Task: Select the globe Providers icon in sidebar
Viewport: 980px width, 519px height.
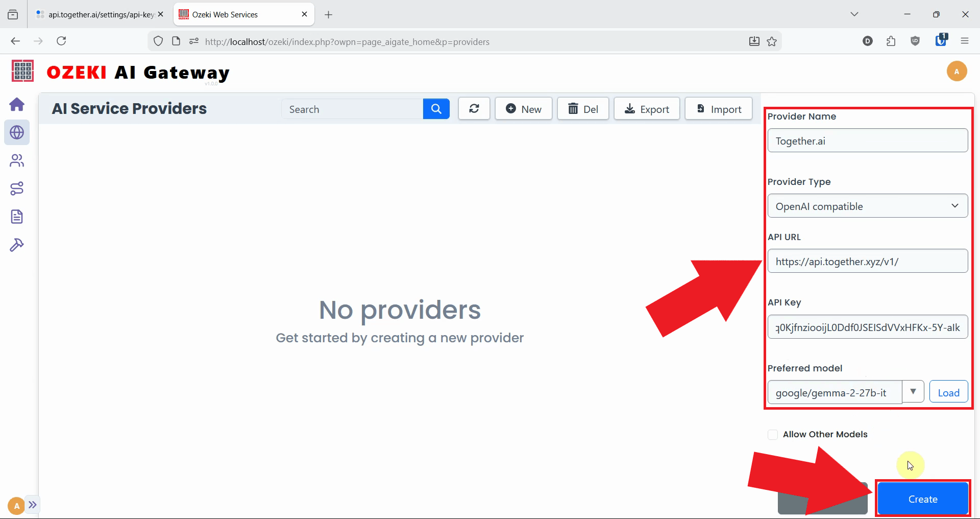Action: click(17, 132)
